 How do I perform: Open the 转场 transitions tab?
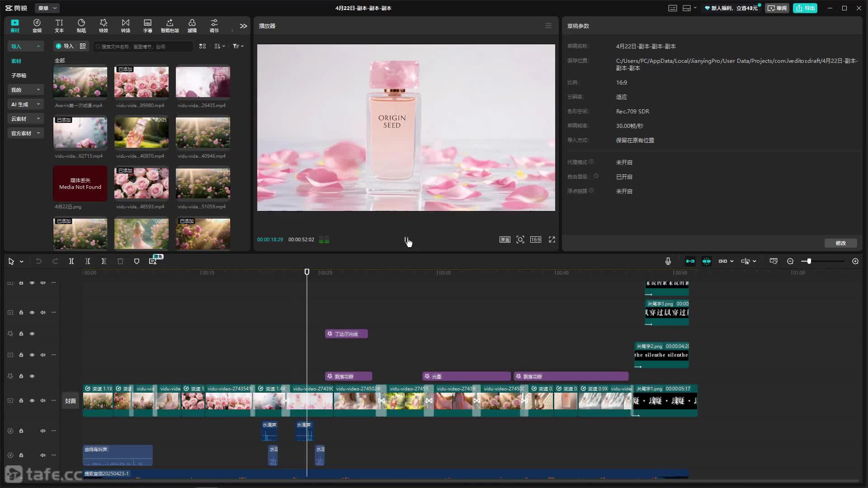pos(126,26)
